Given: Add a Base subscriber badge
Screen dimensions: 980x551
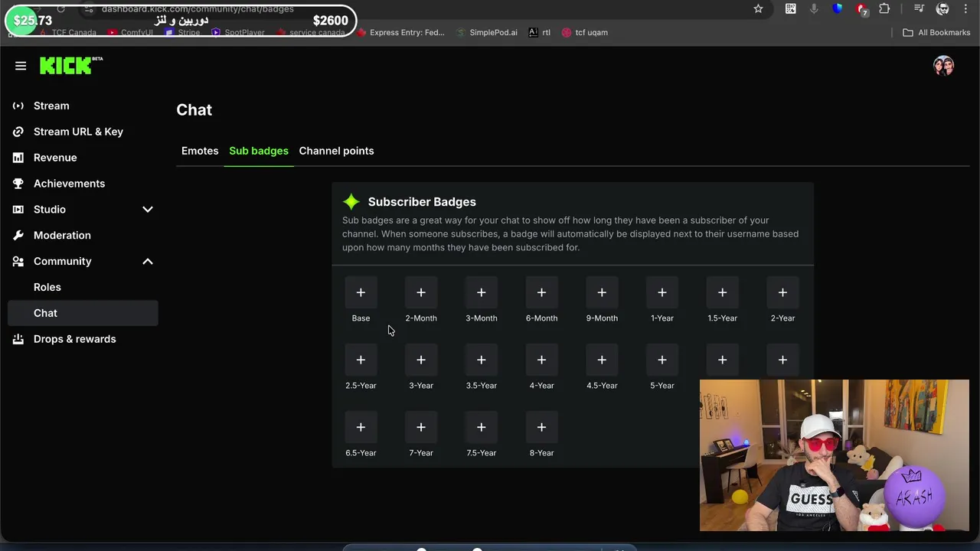Looking at the screenshot, I should coord(361,292).
